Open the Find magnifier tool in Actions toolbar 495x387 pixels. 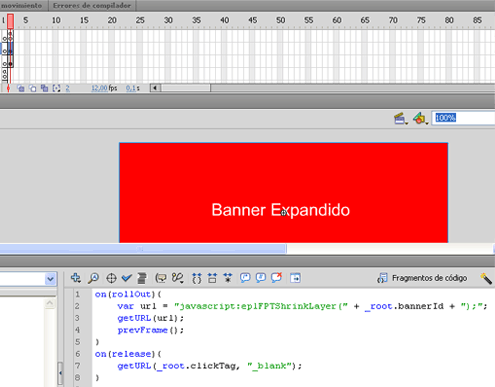coord(93,278)
